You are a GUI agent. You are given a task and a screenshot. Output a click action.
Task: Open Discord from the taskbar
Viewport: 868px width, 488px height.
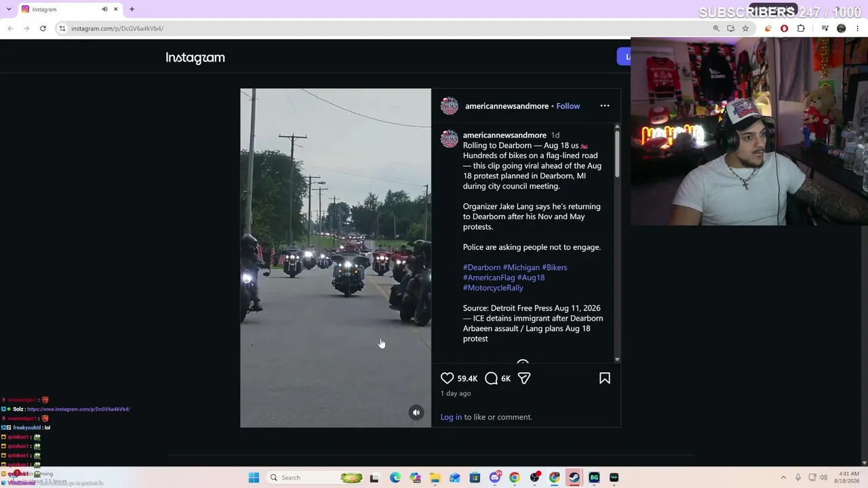point(495,478)
